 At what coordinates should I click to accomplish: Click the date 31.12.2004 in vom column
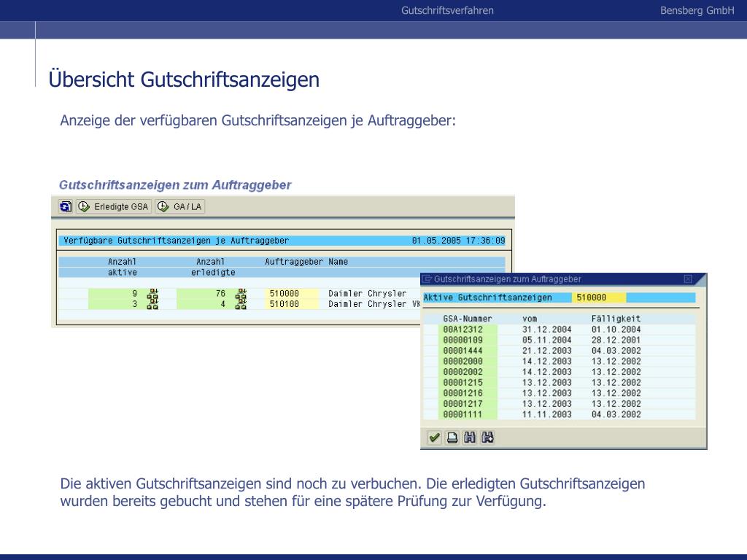click(546, 329)
